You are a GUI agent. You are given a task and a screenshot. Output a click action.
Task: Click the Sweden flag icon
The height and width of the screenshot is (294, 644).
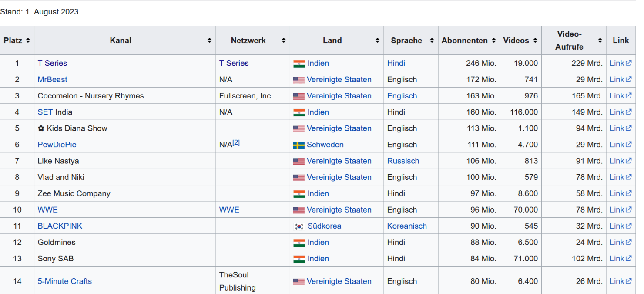click(299, 145)
